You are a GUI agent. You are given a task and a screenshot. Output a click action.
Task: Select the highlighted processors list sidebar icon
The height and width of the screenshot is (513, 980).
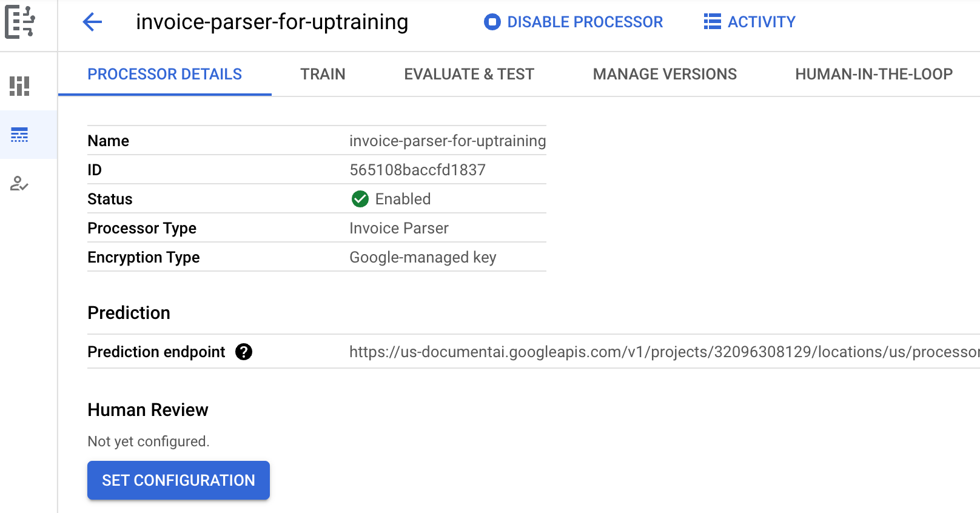click(19, 135)
